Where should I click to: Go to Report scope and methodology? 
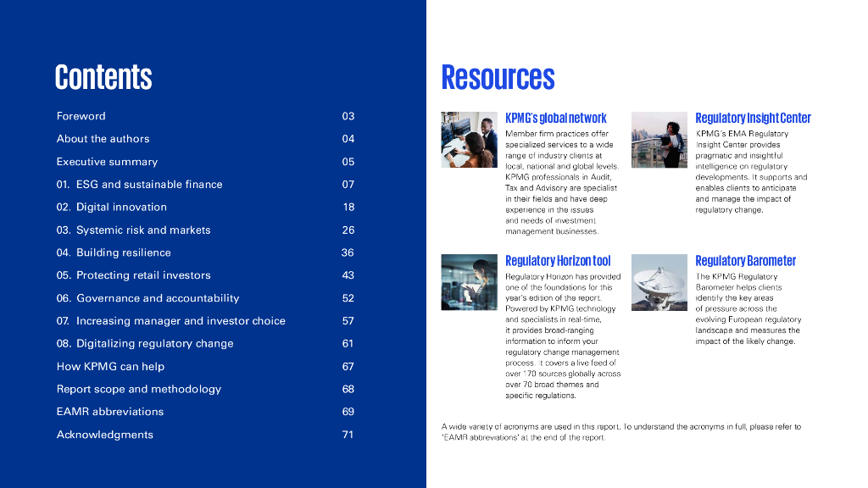click(x=139, y=389)
